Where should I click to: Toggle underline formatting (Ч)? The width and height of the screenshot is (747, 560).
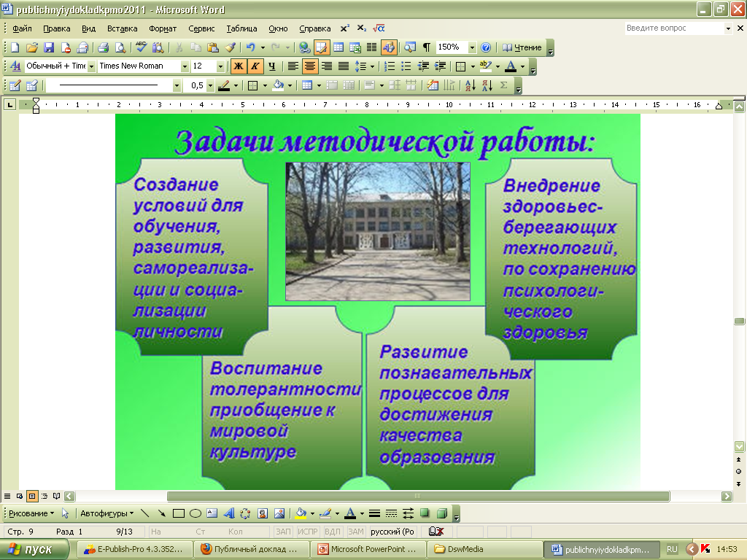[271, 66]
